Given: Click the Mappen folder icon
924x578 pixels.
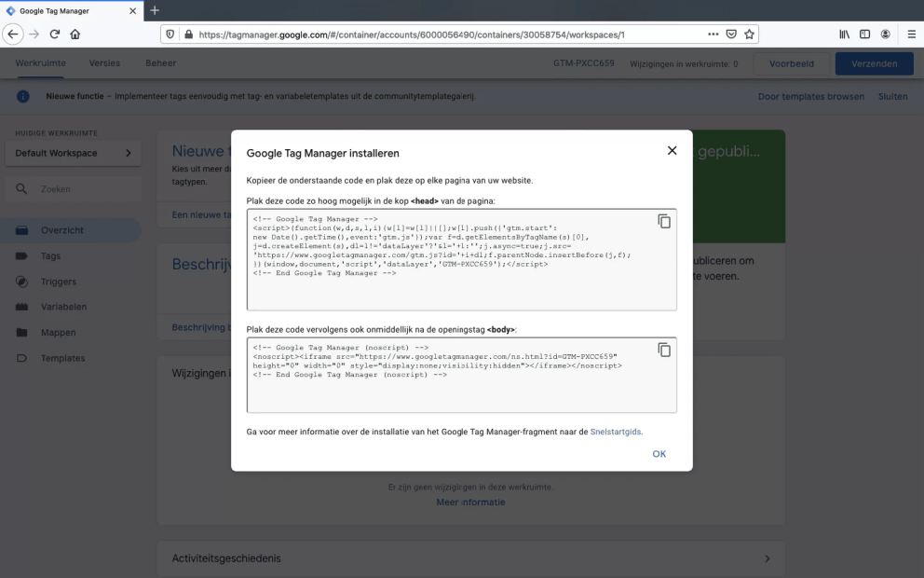Looking at the screenshot, I should pyautogui.click(x=21, y=332).
